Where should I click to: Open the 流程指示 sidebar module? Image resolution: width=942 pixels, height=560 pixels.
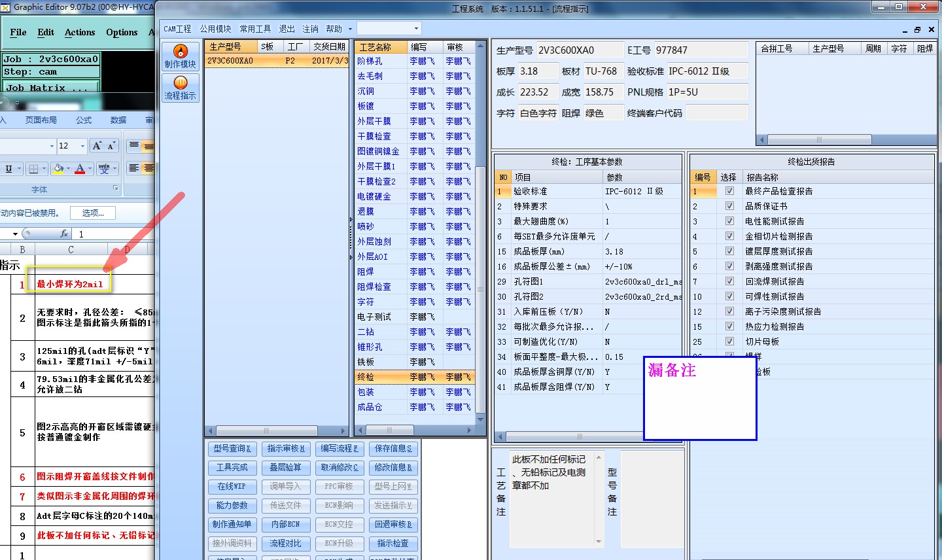click(181, 88)
